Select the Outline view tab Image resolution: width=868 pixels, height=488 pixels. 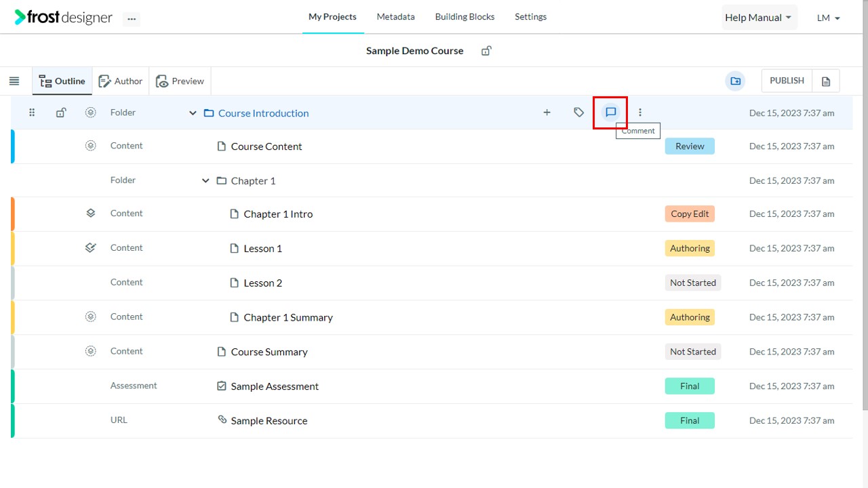tap(62, 81)
